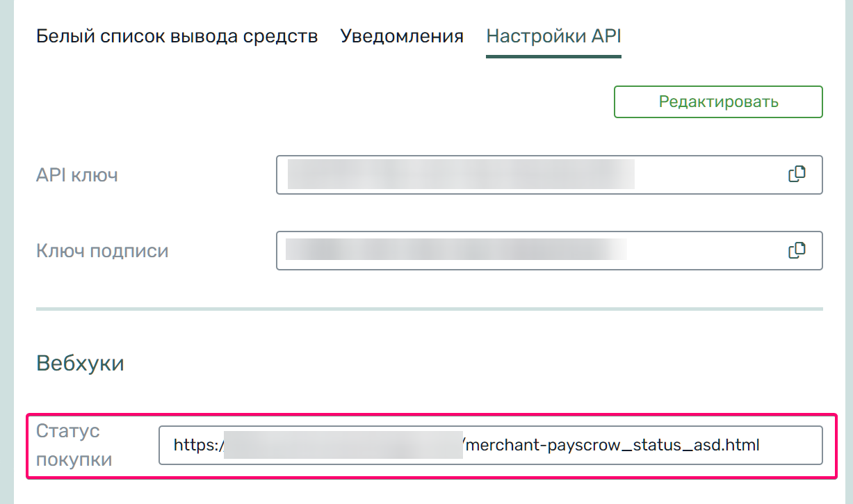Screen dimensions: 853x504
Task: Click the blurred signature key value
Action: tap(455, 250)
